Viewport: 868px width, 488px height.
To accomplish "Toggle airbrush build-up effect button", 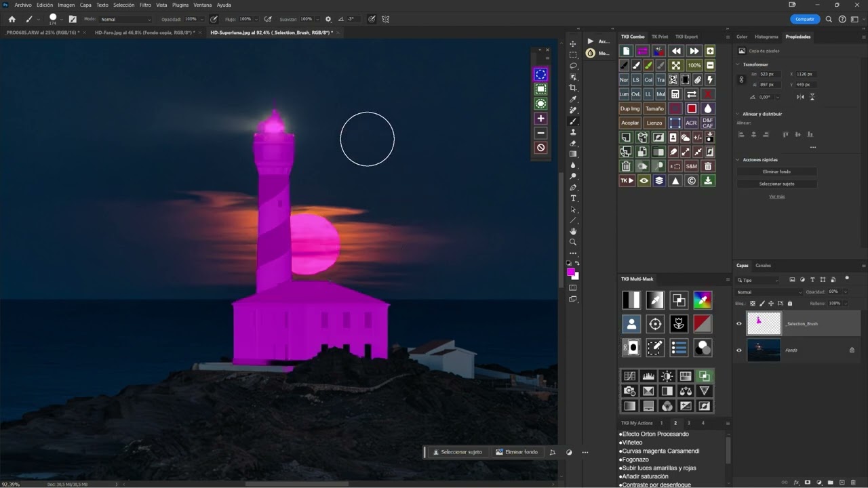I will 269,19.
